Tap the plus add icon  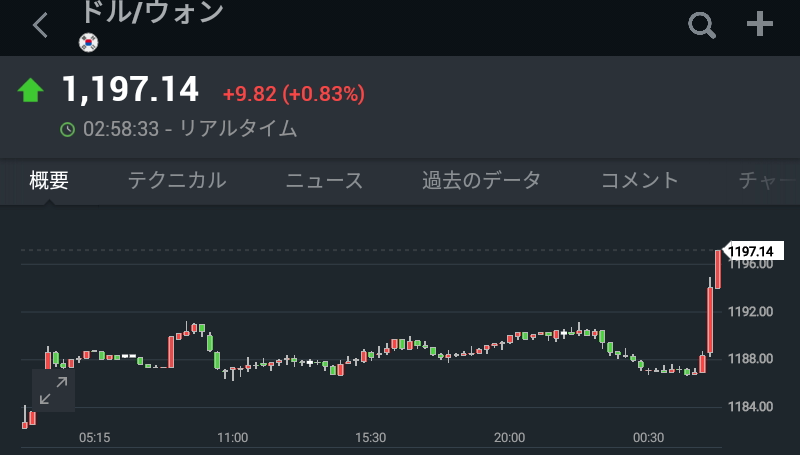pyautogui.click(x=761, y=25)
